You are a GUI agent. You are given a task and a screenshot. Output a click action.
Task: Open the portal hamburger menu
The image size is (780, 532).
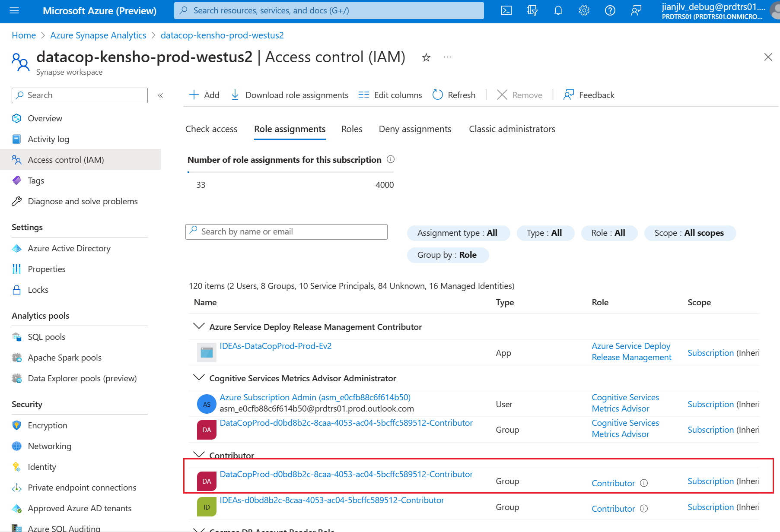[14, 10]
